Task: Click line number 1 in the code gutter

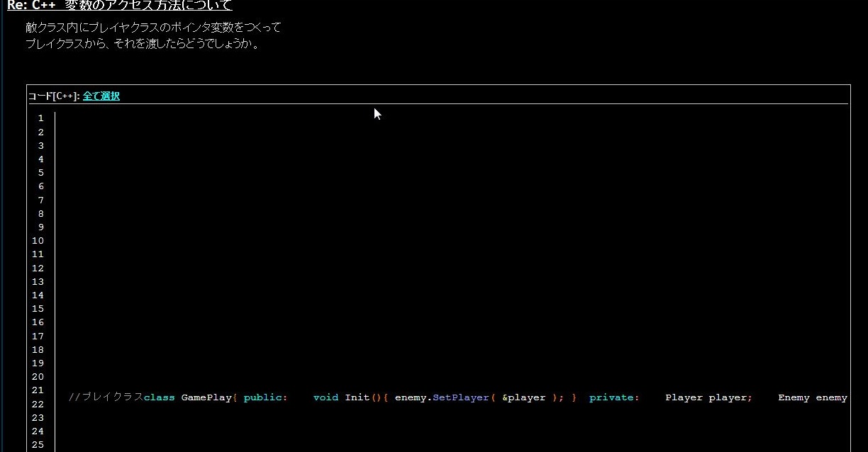Action: (x=41, y=118)
